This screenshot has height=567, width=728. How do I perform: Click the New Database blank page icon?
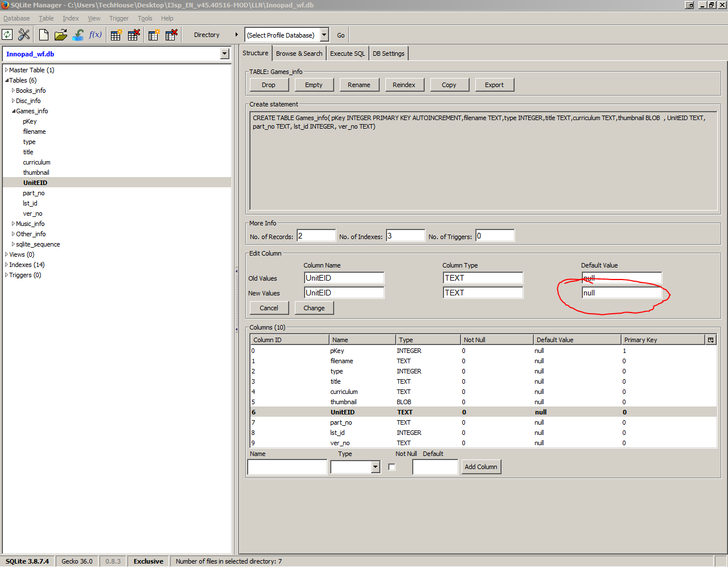coord(44,35)
